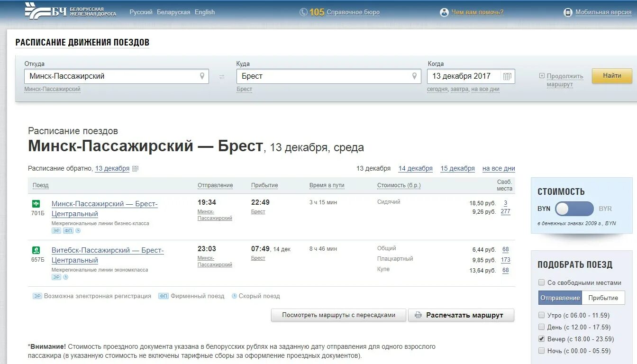Click the Скорый поезд legend clock icon
Image resolution: width=637 pixels, height=364 pixels.
click(x=234, y=296)
